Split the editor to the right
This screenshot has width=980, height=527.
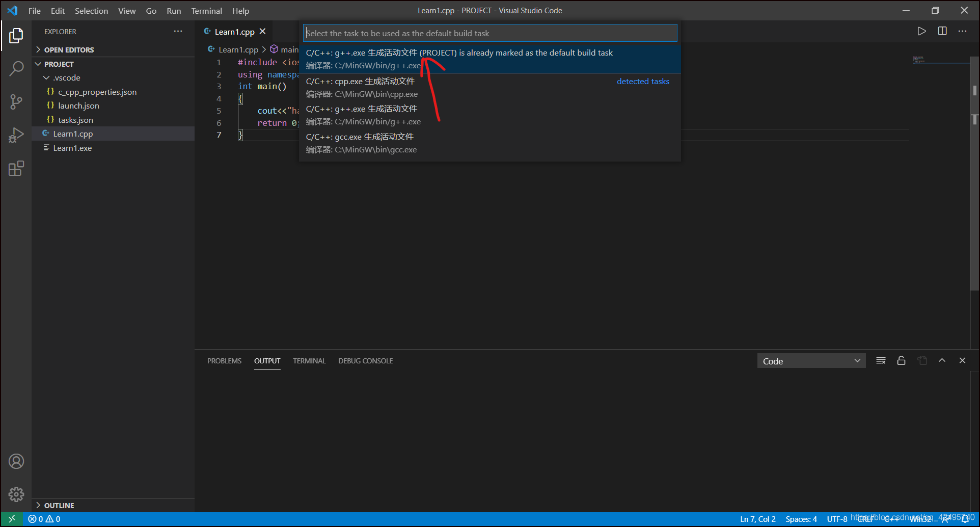click(x=942, y=31)
